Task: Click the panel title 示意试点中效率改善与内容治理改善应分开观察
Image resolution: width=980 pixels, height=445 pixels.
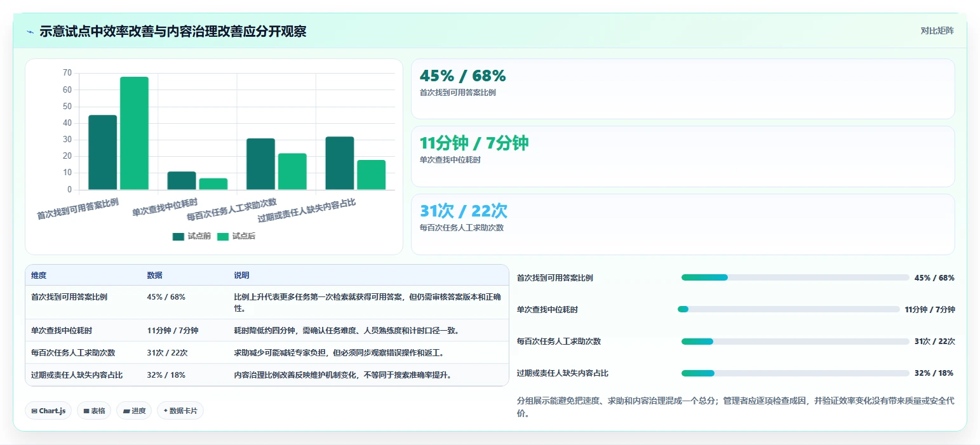Action: tap(173, 31)
